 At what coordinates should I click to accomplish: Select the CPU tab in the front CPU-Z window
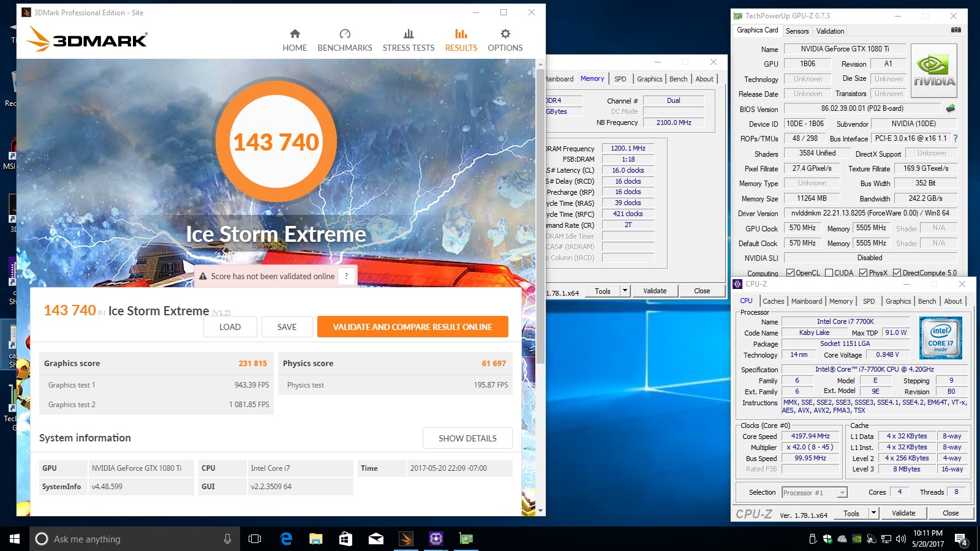coord(746,301)
